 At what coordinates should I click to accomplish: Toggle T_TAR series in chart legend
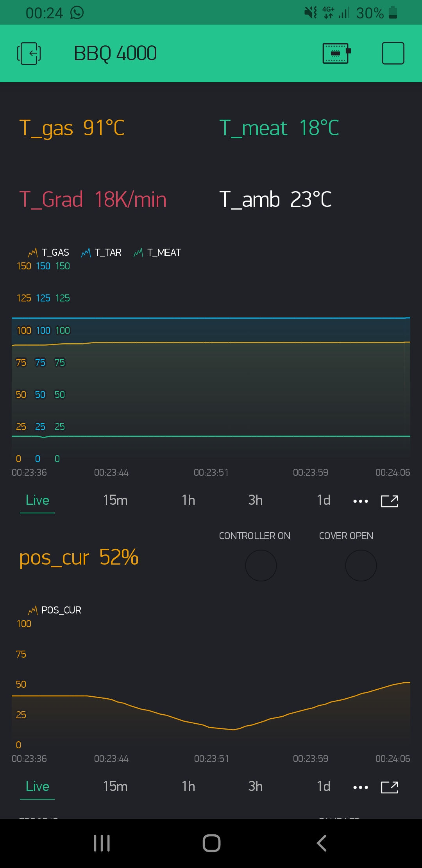coord(102,253)
